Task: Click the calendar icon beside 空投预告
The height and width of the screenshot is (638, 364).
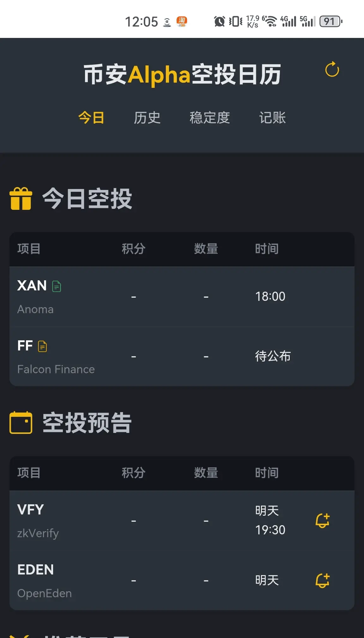Action: [21, 422]
